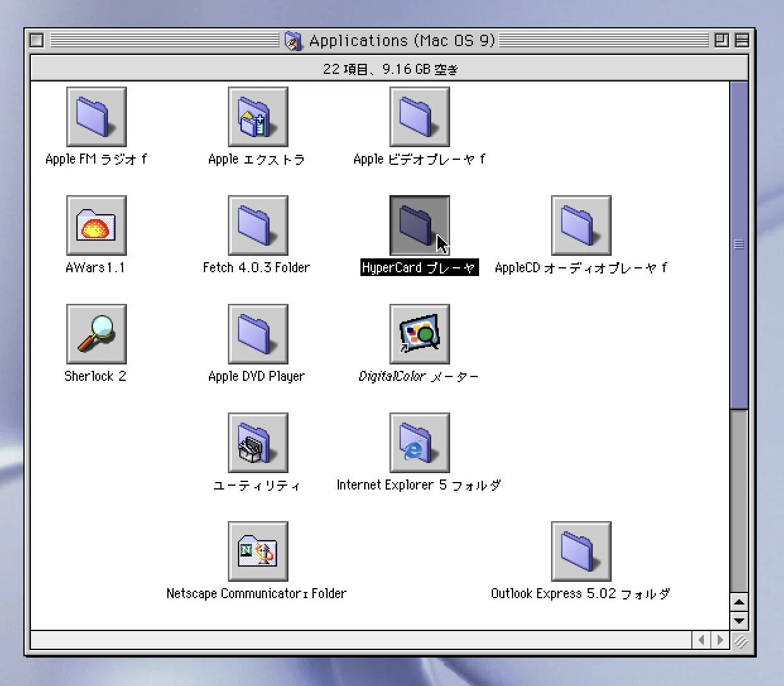Viewport: 784px width, 686px height.
Task: Select the Outlook Express 5.02 フォルダ icon
Action: point(581,551)
